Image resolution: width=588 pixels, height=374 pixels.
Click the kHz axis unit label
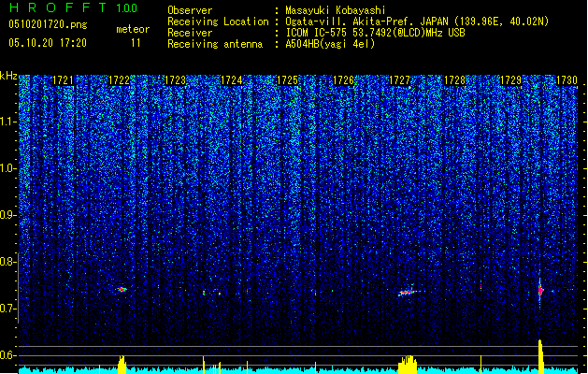point(8,76)
